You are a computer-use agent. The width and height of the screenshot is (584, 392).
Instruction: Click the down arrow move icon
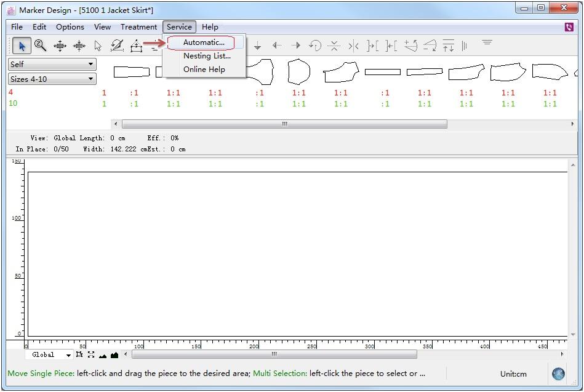258,46
